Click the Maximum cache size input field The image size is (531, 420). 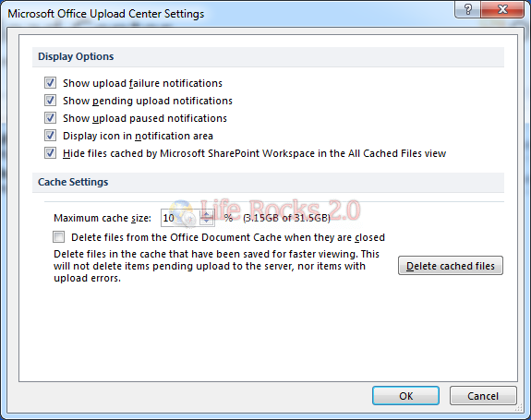(180, 218)
